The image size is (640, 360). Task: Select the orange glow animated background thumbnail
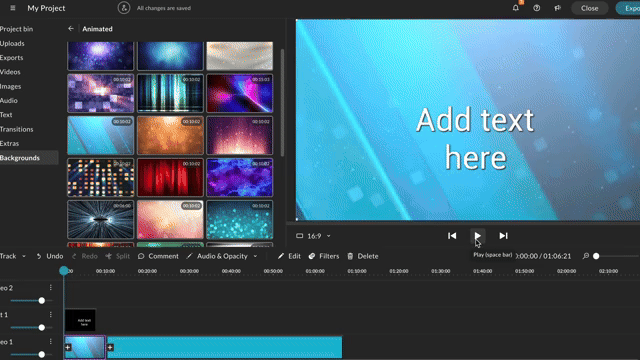pyautogui.click(x=170, y=136)
